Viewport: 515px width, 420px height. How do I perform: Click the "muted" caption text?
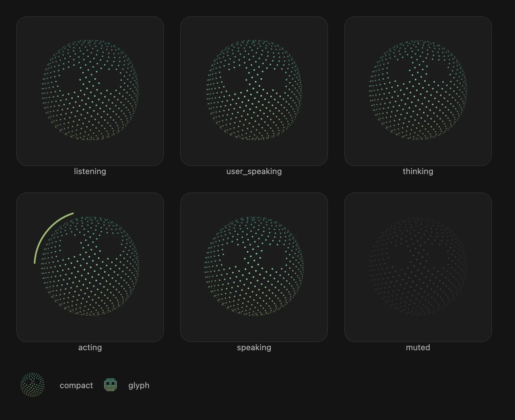pyautogui.click(x=418, y=348)
